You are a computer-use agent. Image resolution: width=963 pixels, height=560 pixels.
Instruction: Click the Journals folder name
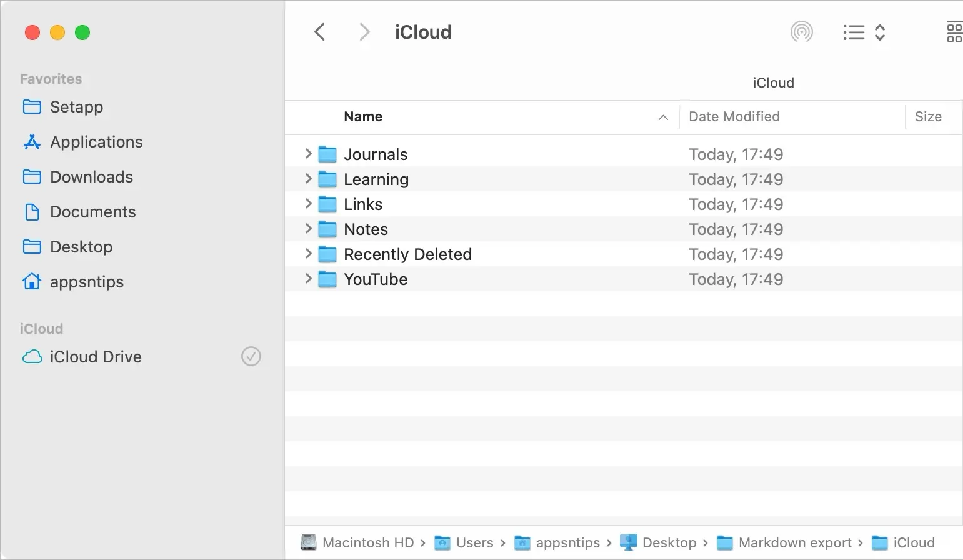[376, 154]
